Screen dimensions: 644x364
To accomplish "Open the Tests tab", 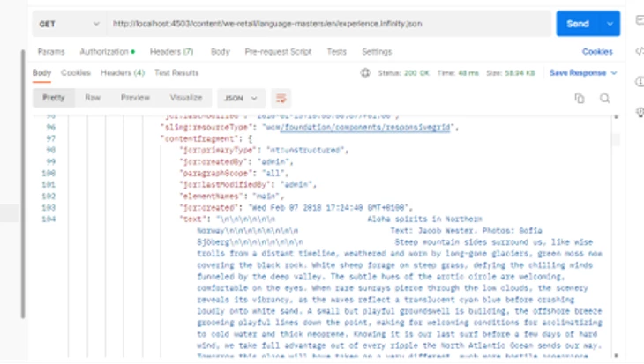I will click(336, 52).
